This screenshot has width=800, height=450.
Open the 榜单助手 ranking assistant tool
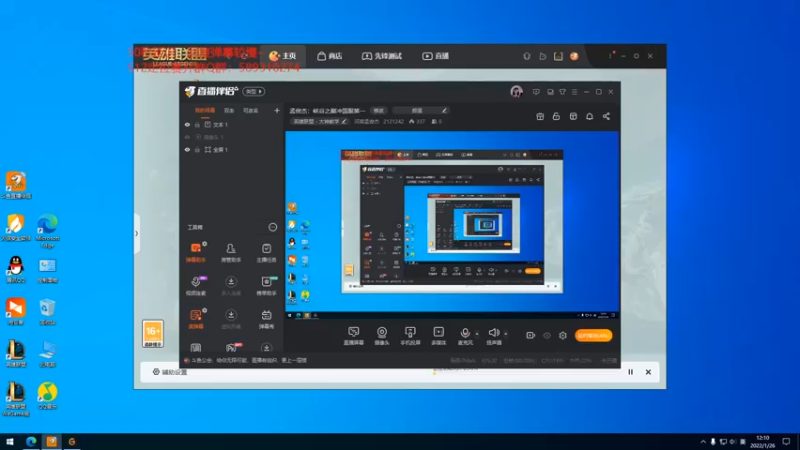[x=266, y=286]
